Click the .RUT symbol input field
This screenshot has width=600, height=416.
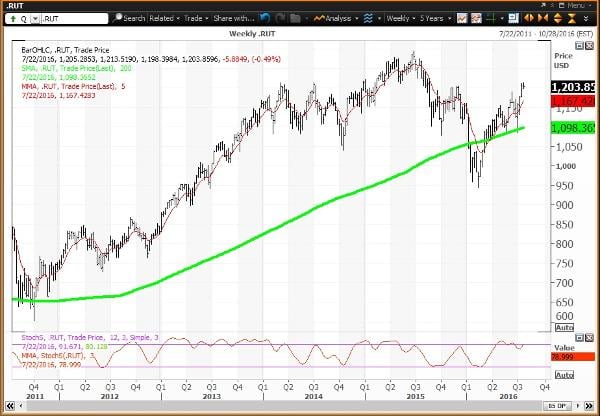click(74, 18)
